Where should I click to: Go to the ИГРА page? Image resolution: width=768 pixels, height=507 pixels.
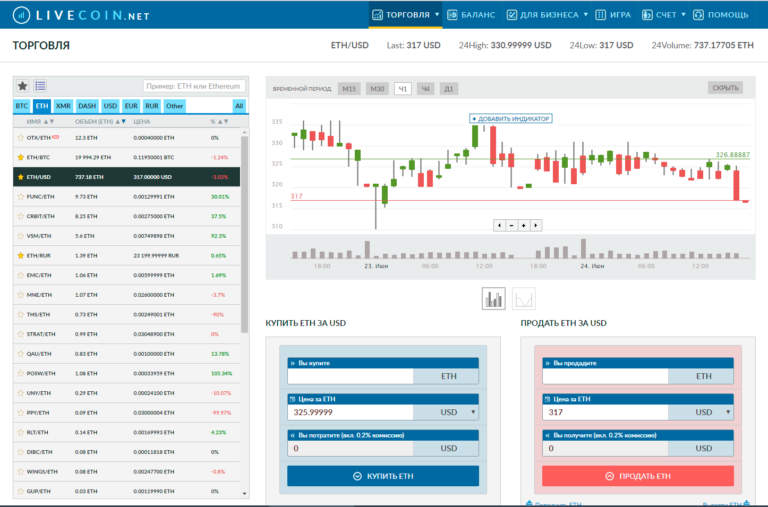click(x=613, y=15)
